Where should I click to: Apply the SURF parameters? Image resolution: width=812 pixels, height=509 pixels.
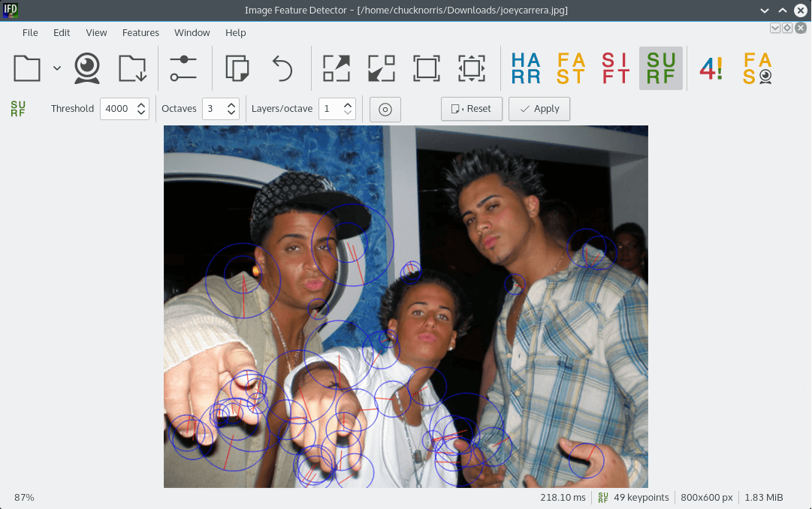click(x=539, y=108)
